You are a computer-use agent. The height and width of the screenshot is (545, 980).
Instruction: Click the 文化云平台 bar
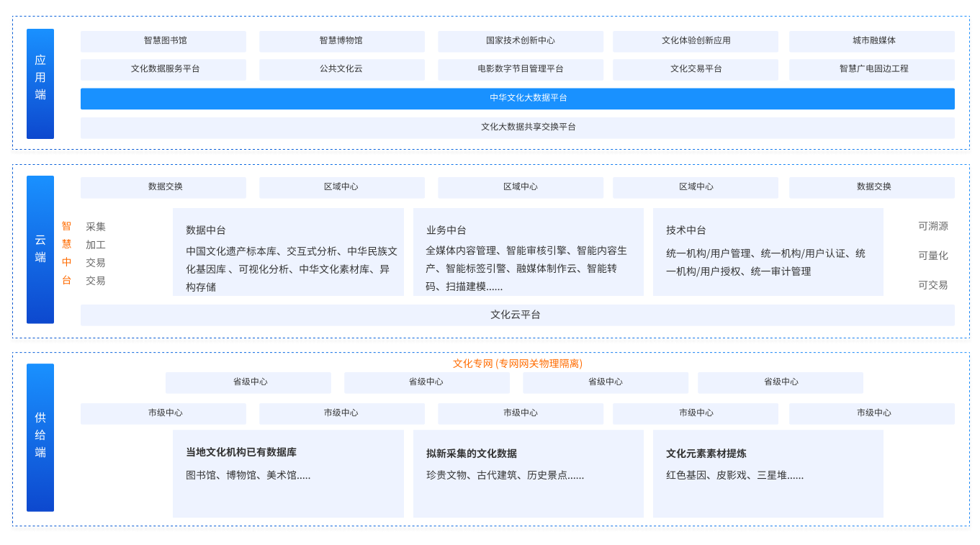518,315
